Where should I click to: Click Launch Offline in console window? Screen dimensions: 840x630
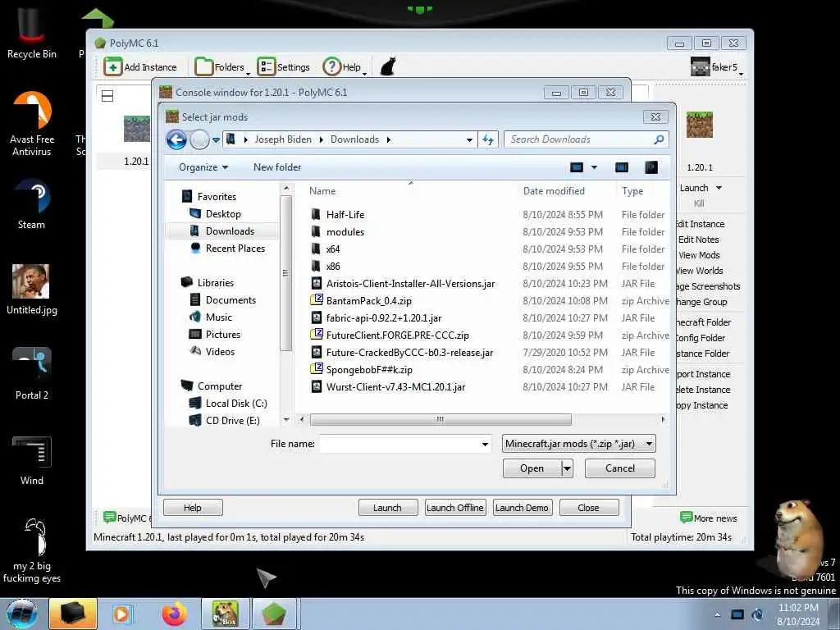(x=454, y=507)
